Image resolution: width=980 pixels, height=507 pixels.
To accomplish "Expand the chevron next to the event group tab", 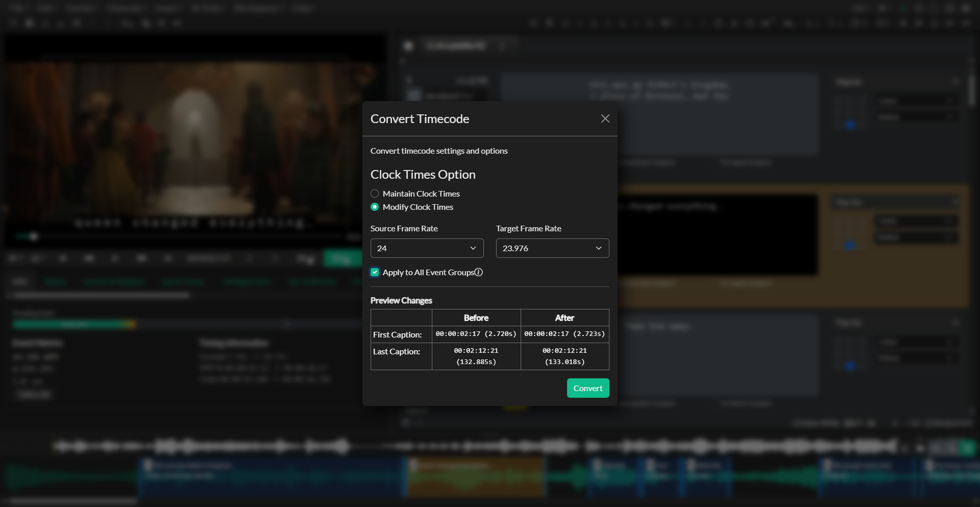I will [503, 45].
